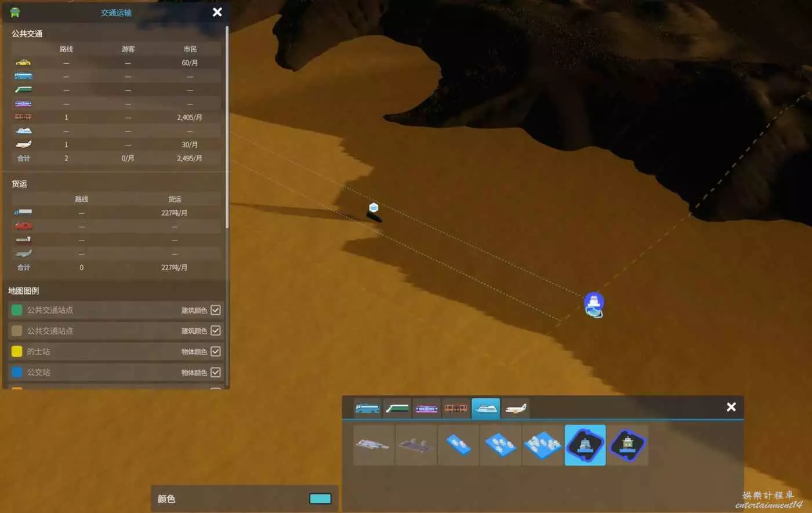The image size is (812, 513).
Task: Close the transport build toolbar
Action: (731, 407)
